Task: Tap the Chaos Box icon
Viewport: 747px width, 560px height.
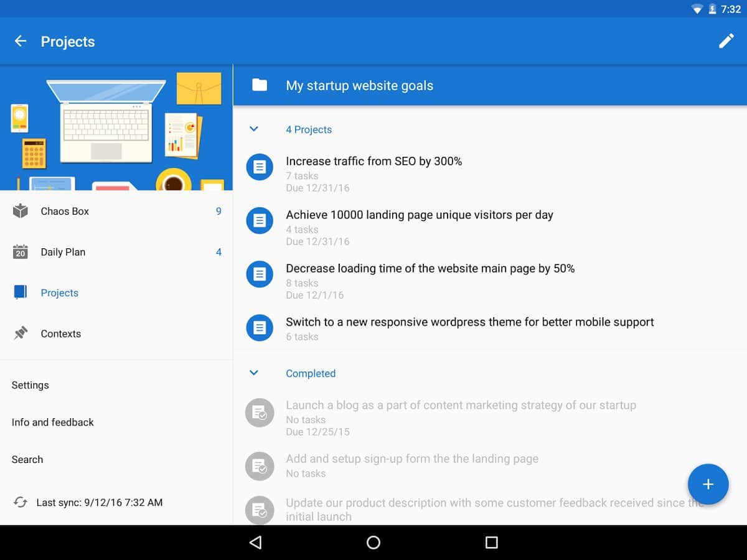Action: pyautogui.click(x=21, y=212)
